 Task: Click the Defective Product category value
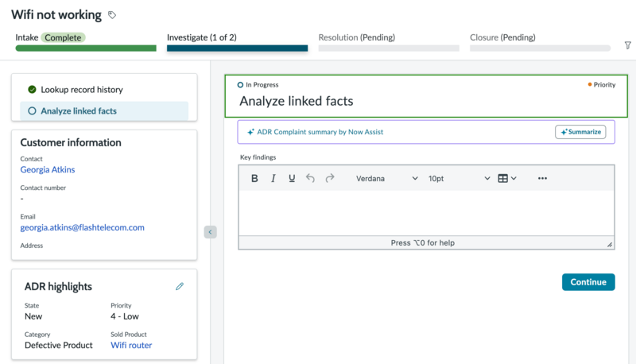[59, 345]
